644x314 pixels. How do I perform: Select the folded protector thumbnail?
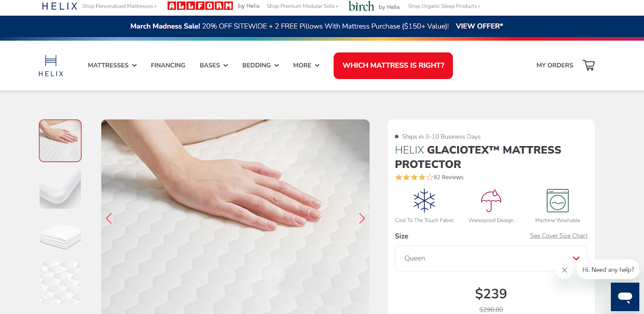[60, 236]
